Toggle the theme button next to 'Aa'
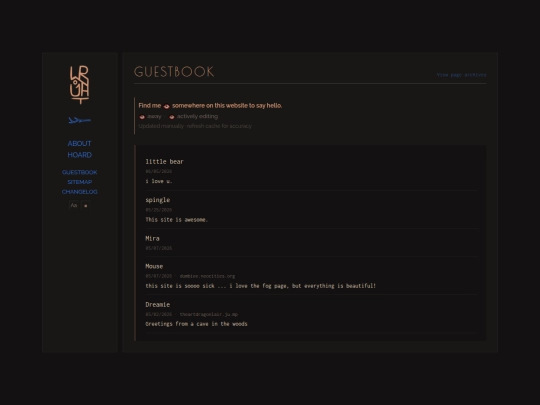This screenshot has height=405, width=540. pos(86,206)
